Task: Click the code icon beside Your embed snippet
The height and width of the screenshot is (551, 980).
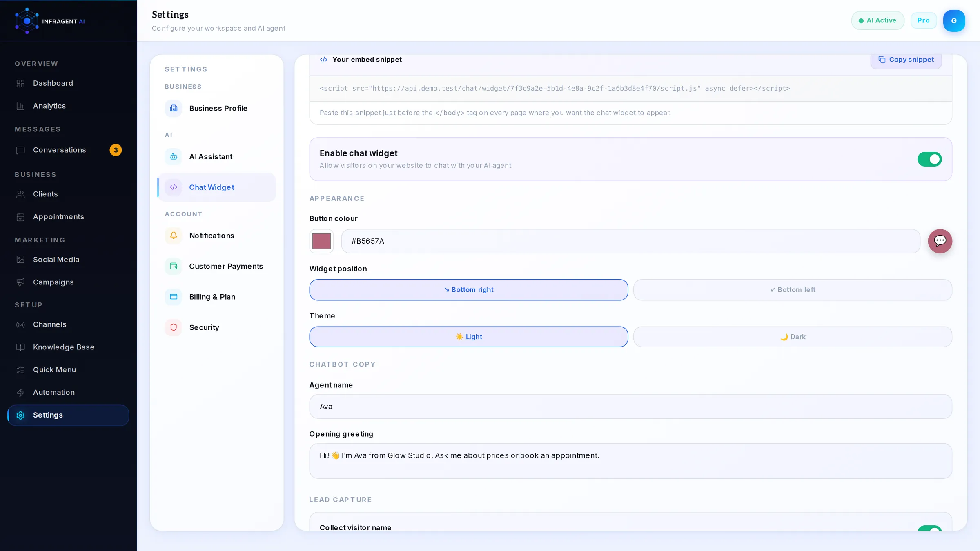Action: tap(324, 60)
